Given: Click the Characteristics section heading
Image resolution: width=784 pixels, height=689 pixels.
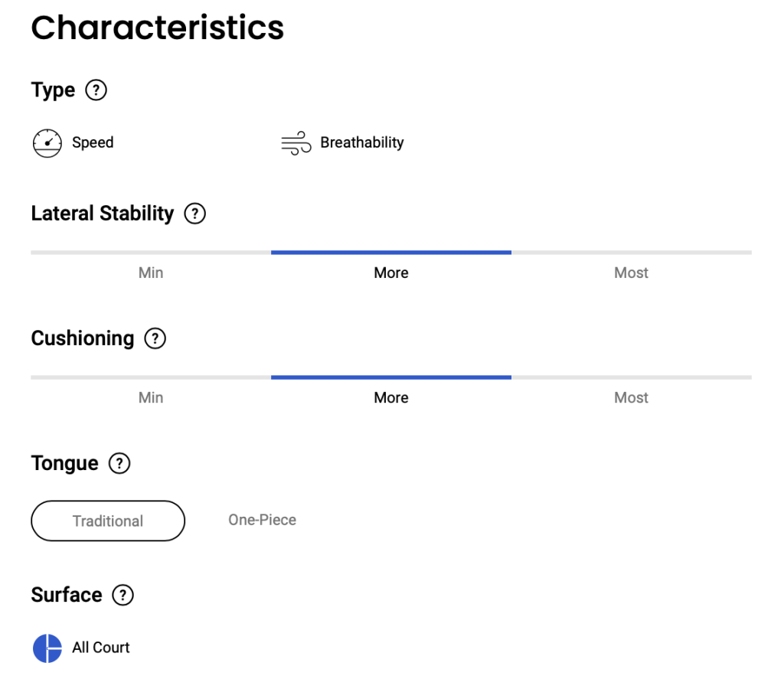Looking at the screenshot, I should (x=157, y=28).
